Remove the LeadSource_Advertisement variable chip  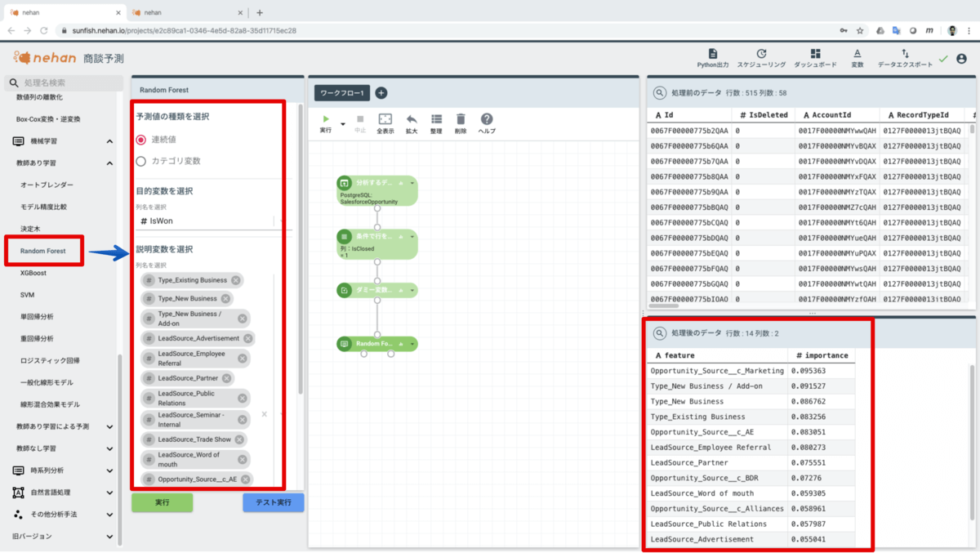(x=247, y=338)
